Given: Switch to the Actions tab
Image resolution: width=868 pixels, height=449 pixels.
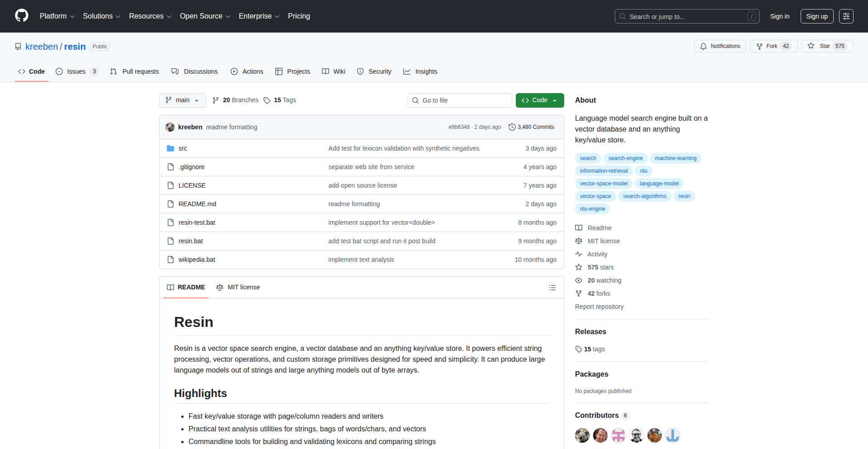Looking at the screenshot, I should (x=247, y=71).
